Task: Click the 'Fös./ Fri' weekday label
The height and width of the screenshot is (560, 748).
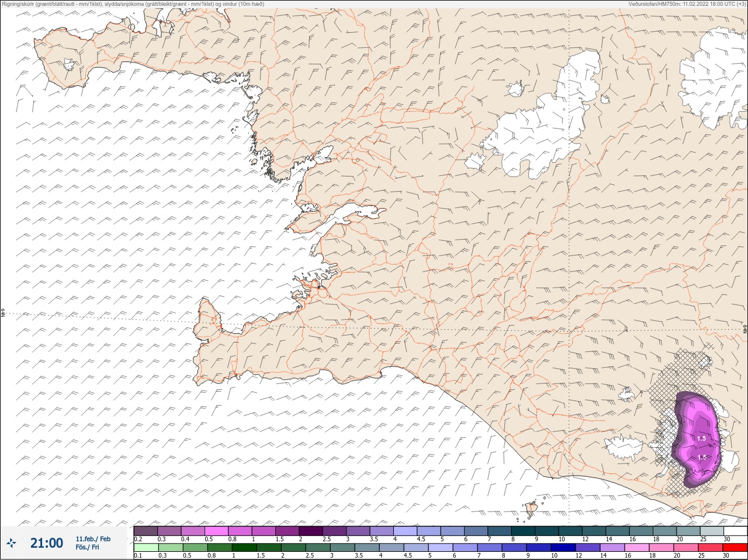Action: click(87, 547)
